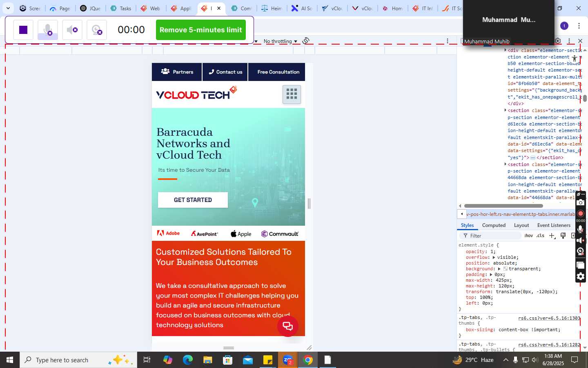
Task: Click the vCloud Tech logo
Action: (196, 94)
